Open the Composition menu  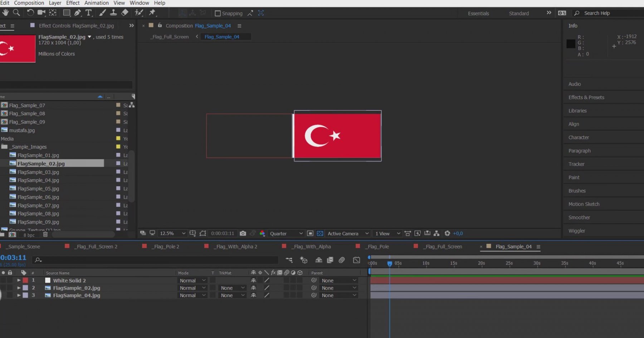[x=29, y=3]
